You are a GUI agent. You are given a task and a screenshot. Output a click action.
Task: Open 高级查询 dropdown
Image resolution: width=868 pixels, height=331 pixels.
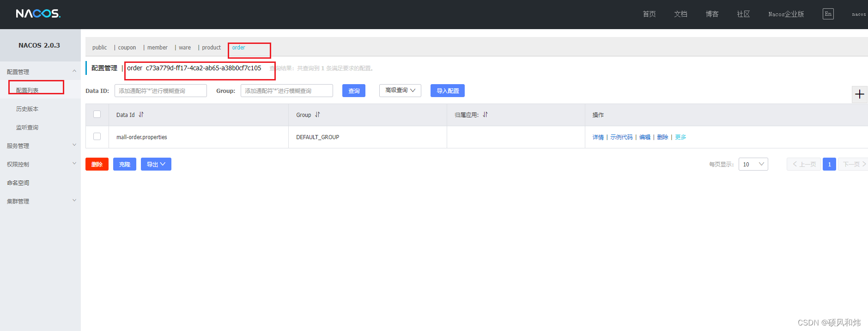coord(400,91)
